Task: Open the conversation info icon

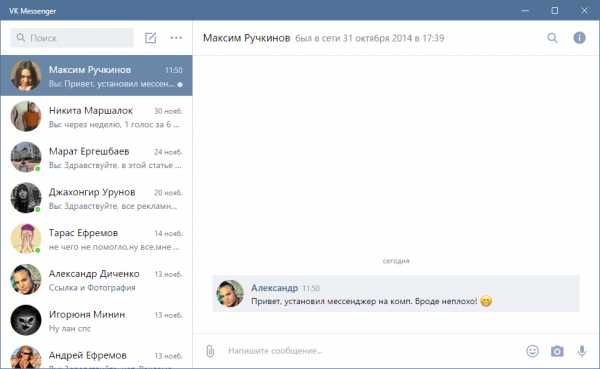Action: 579,38
